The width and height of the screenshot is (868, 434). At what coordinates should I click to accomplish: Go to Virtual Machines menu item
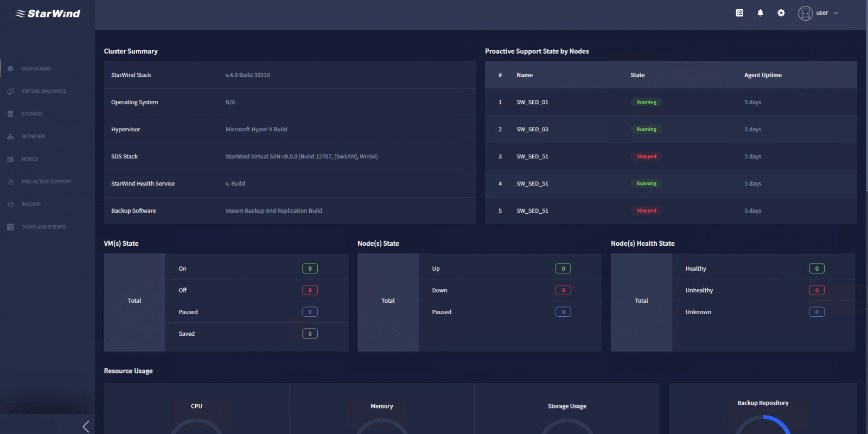pos(44,91)
